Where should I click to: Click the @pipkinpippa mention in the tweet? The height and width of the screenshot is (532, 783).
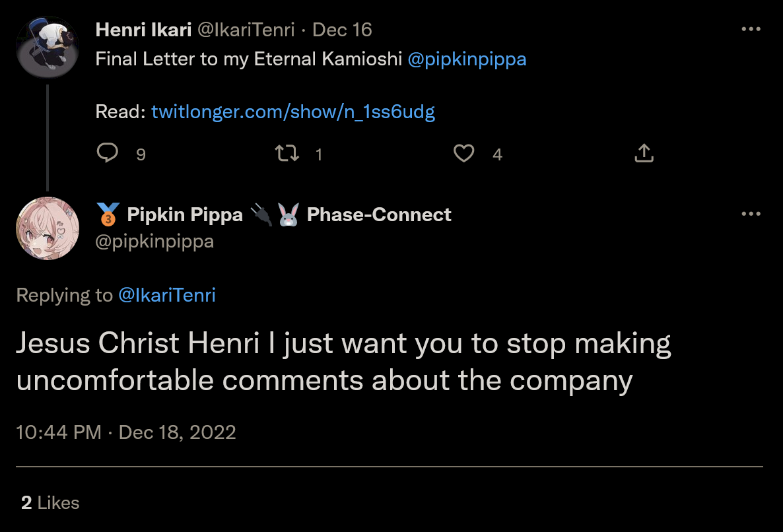467,59
